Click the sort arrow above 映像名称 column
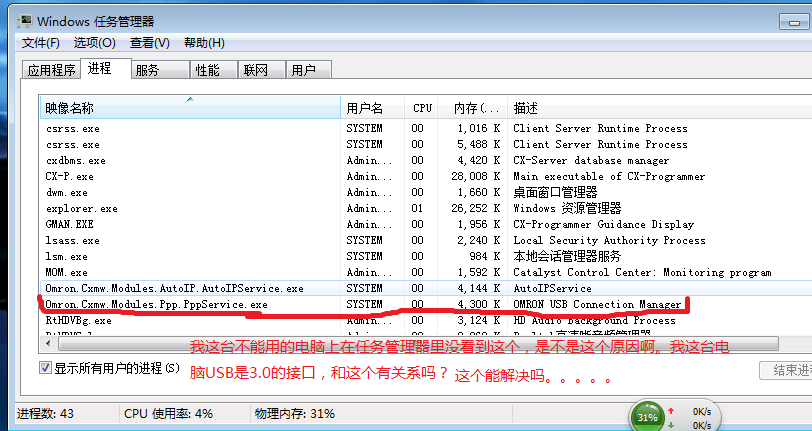Image resolution: width=812 pixels, height=431 pixels. (190, 99)
